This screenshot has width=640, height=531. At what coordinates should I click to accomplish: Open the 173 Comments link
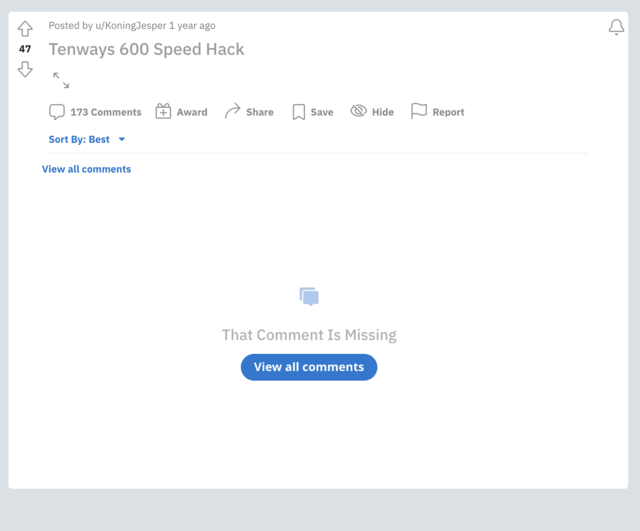(95, 112)
